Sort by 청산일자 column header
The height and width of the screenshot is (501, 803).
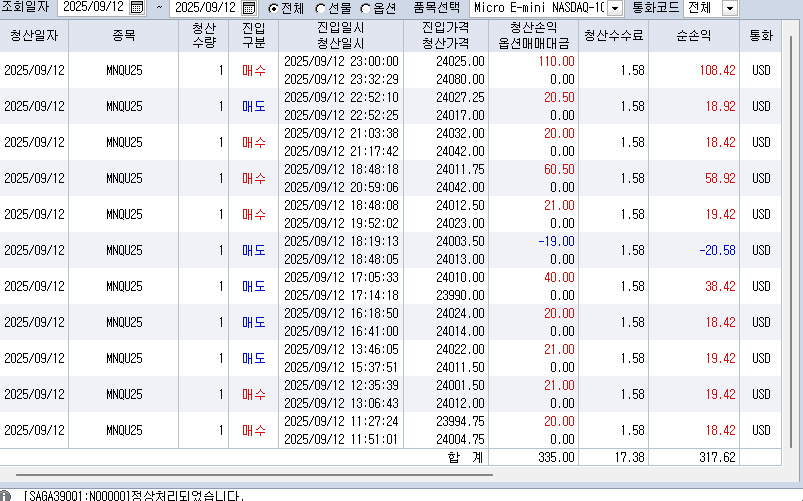[34, 36]
